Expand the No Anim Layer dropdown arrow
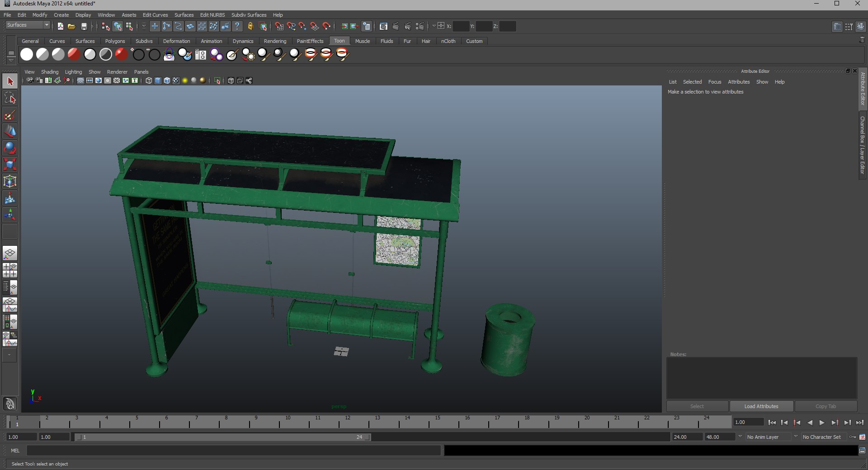The height and width of the screenshot is (470, 868). click(740, 437)
